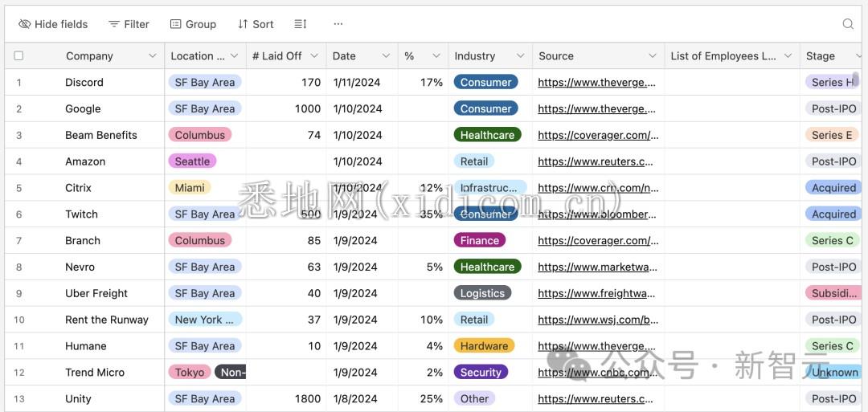Viewport: 868px width, 412px height.
Task: Expand the Source column dropdown arrow
Action: (652, 56)
